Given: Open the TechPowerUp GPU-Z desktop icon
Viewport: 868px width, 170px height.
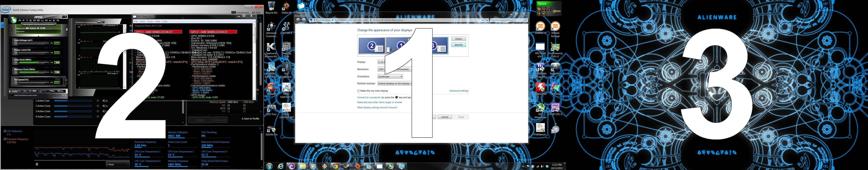Looking at the screenshot, I should (555, 50).
